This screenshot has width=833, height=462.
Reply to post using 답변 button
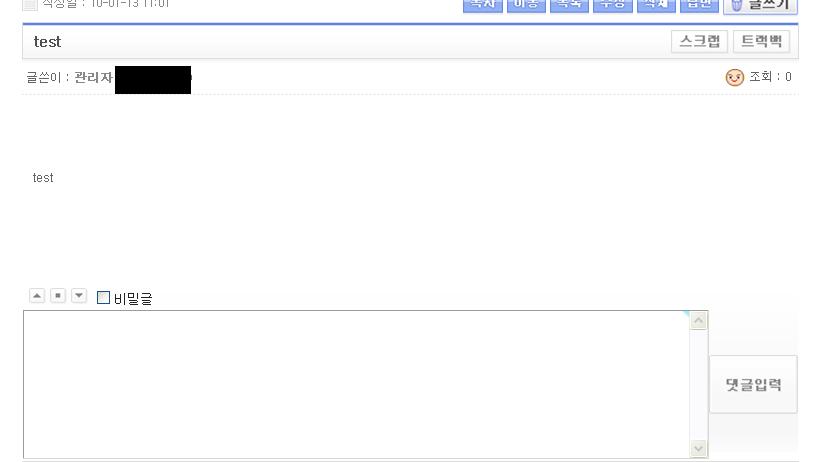click(x=698, y=5)
